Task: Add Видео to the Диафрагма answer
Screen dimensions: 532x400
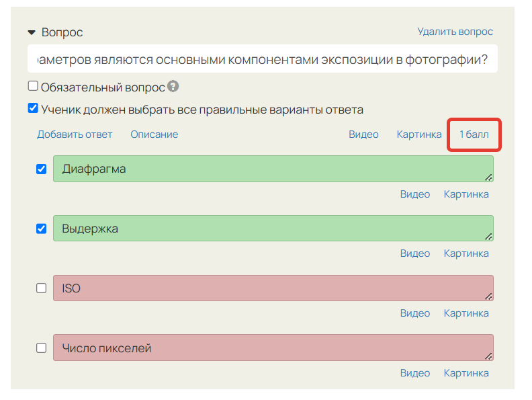Action: (x=415, y=194)
